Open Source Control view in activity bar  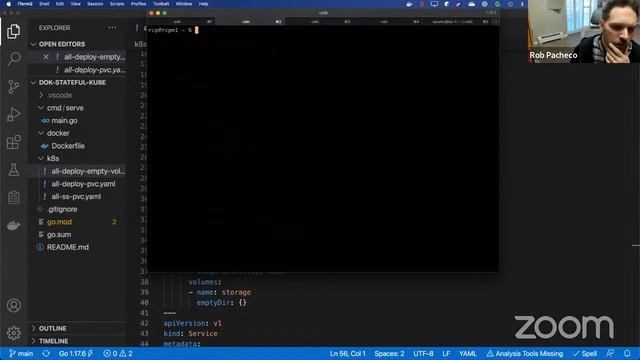point(13,87)
